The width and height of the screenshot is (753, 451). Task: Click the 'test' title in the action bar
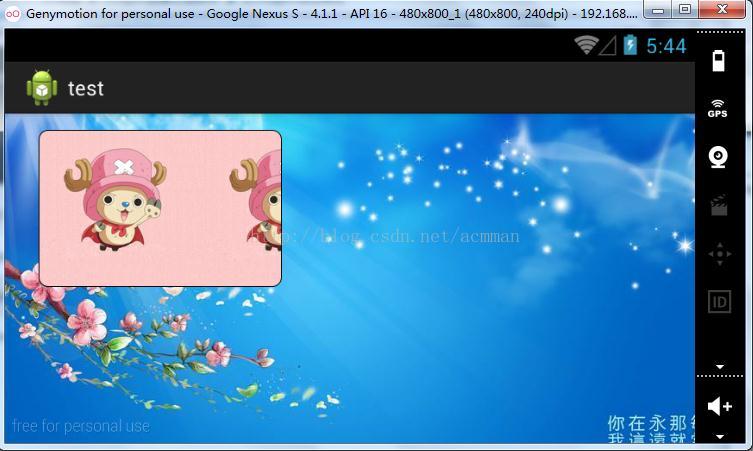pos(85,89)
